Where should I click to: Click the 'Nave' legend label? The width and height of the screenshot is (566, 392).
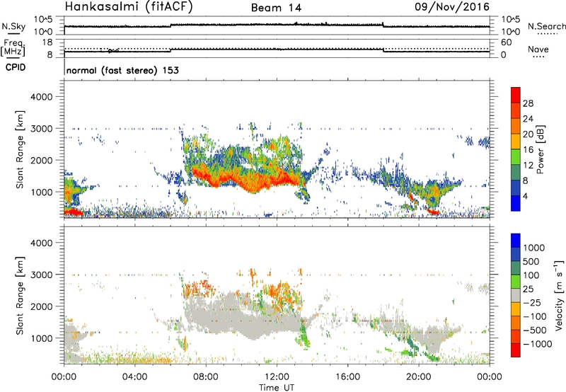point(538,50)
